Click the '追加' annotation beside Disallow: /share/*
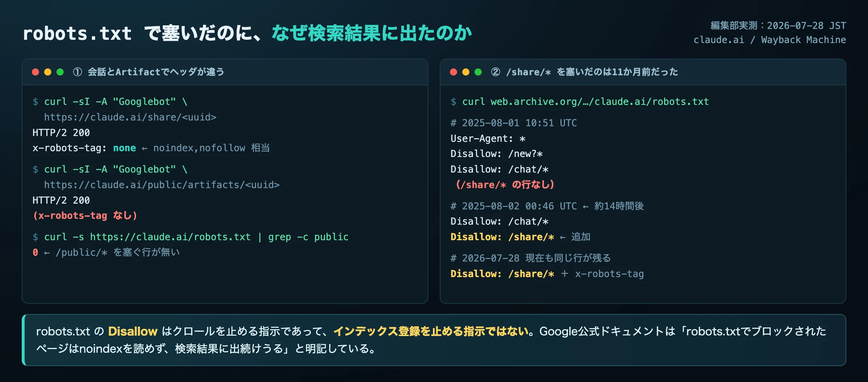 tap(581, 237)
